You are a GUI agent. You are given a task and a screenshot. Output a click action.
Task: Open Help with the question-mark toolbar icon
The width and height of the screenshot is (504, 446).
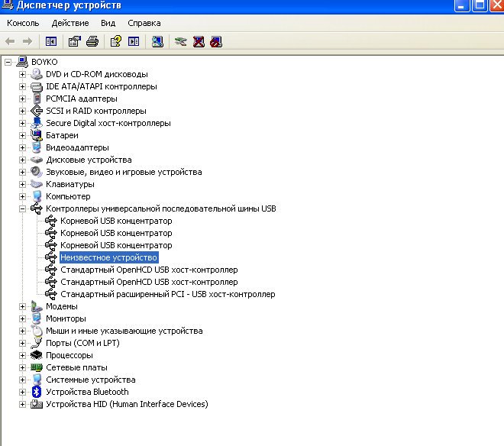pyautogui.click(x=116, y=41)
